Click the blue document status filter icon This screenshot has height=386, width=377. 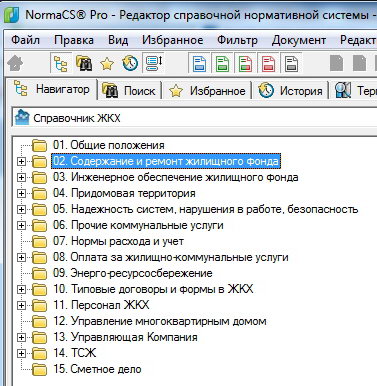tap(199, 63)
